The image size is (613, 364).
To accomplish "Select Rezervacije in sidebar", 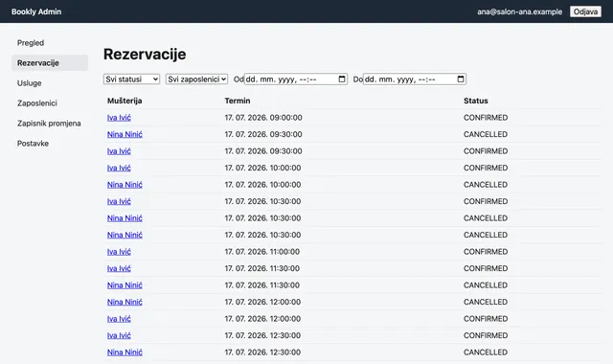I will pos(50,63).
